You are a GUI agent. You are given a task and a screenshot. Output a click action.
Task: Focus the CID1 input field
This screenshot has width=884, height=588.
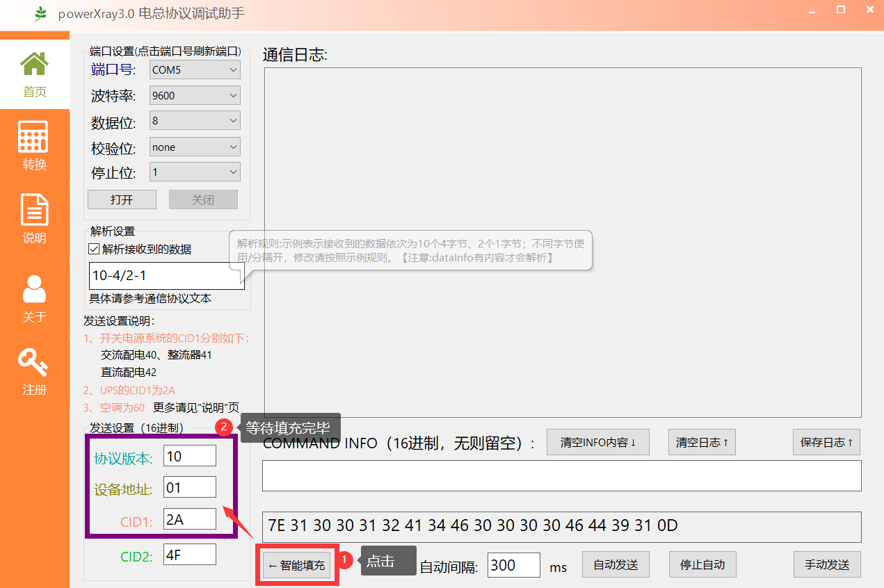(x=190, y=518)
